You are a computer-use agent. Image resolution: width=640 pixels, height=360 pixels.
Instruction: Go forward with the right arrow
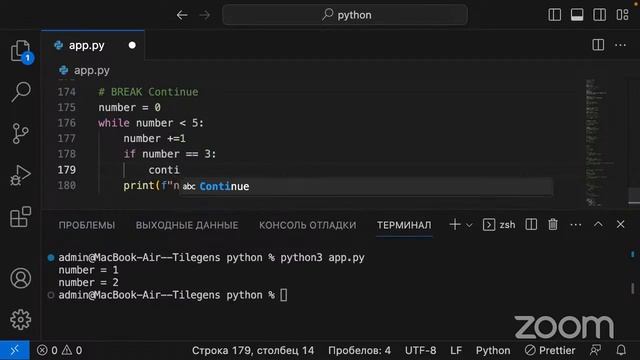[205, 15]
